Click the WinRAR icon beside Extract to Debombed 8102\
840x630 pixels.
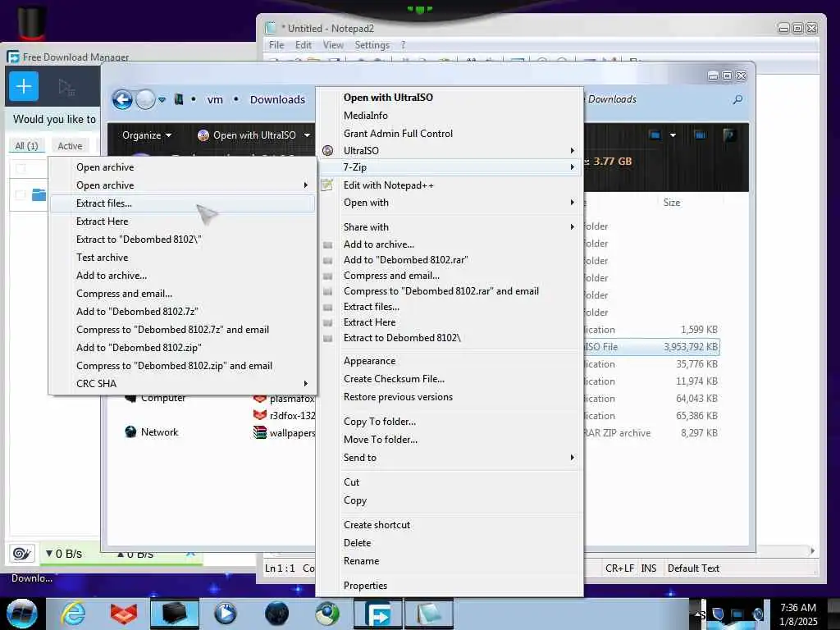pyautogui.click(x=328, y=338)
